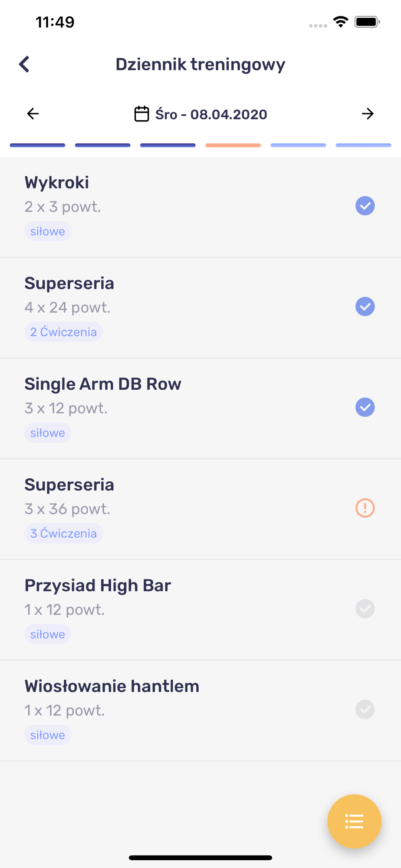
Task: Tap the battery status icon
Action: point(367,22)
